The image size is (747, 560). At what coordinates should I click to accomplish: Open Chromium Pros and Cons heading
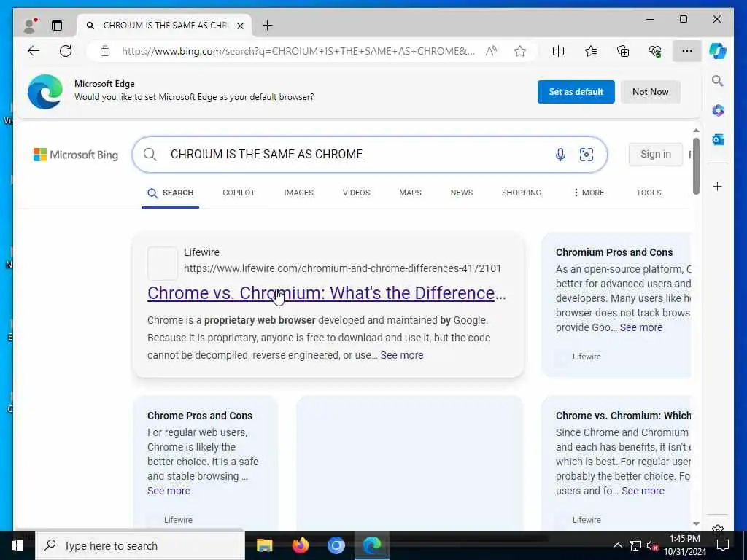click(x=614, y=252)
